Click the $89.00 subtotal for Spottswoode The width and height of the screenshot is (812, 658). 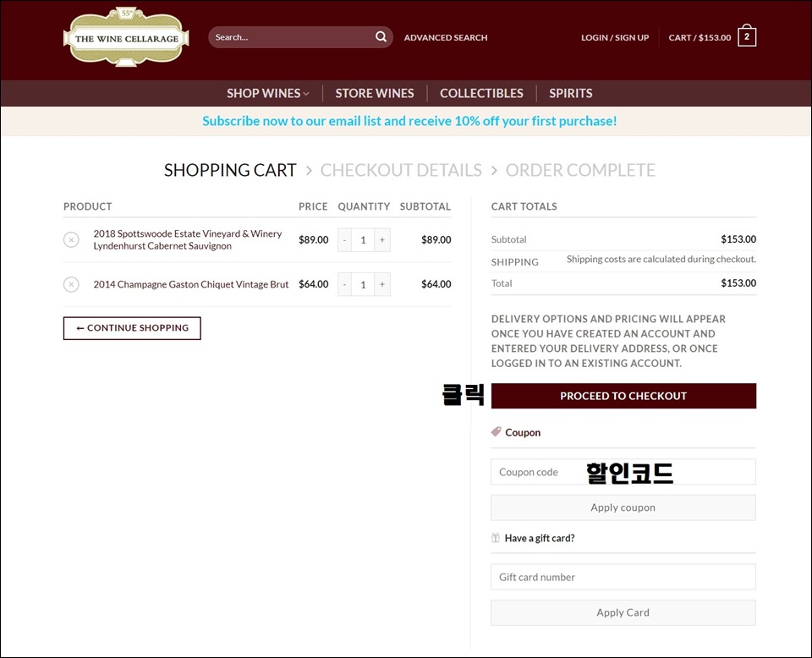[436, 239]
